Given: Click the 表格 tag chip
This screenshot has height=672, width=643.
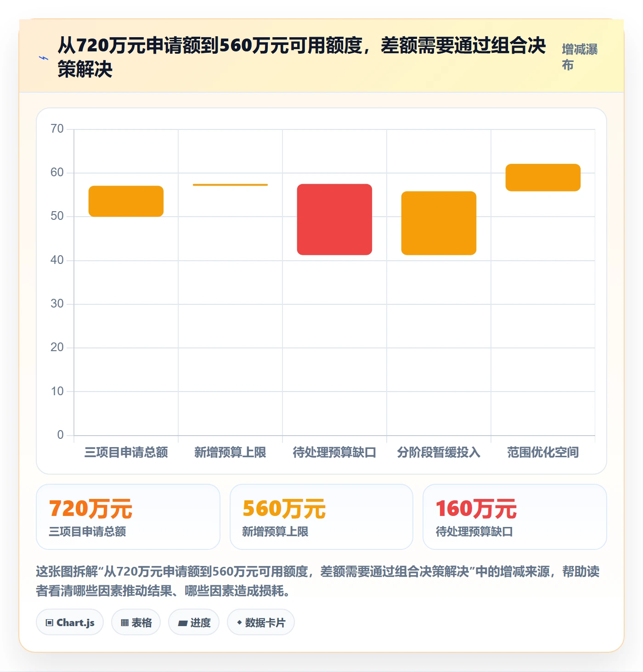Looking at the screenshot, I should (136, 622).
